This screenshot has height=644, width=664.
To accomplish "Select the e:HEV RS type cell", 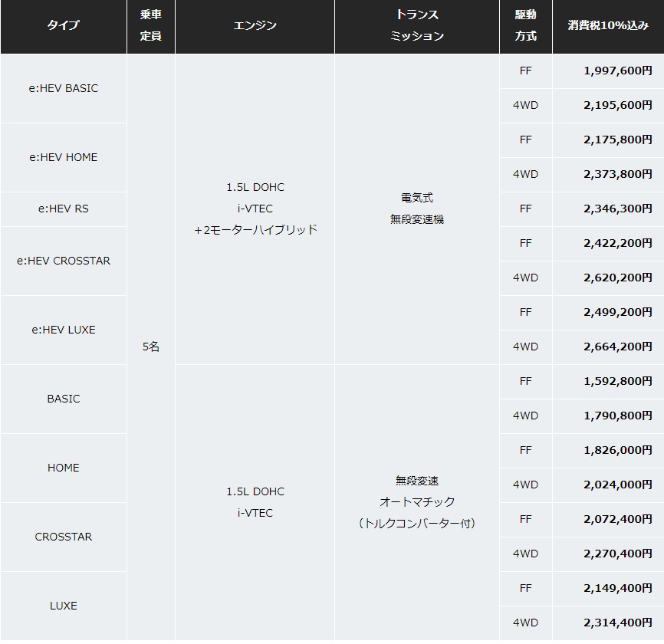I will 64,209.
